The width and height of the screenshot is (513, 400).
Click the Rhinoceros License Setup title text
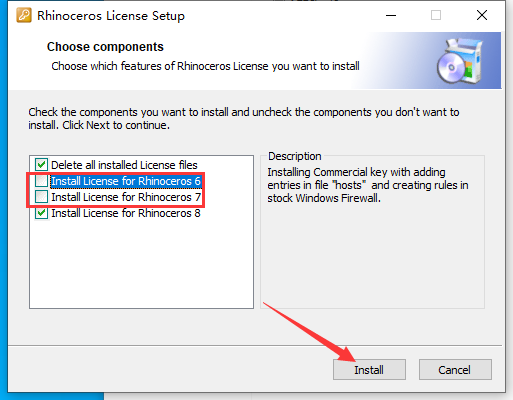[x=111, y=16]
